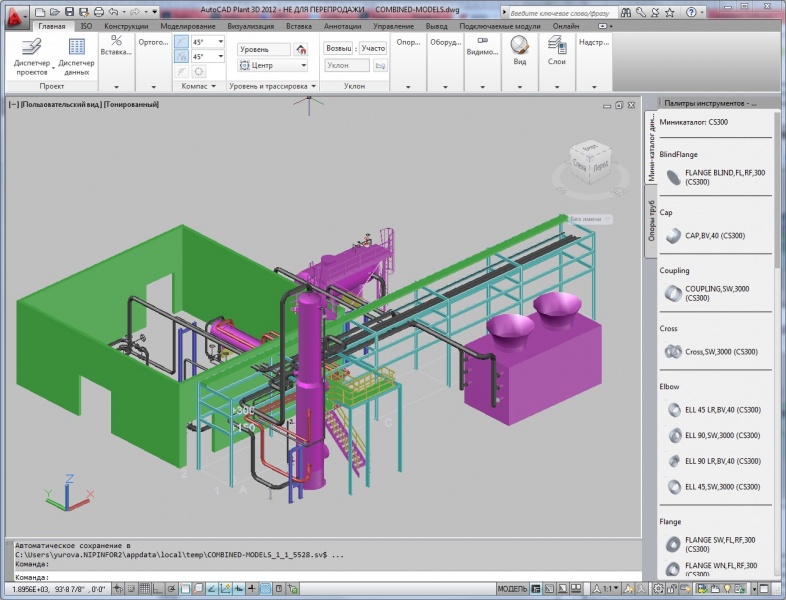Switch to the Моделирование ribbon tab
The image size is (786, 600).
[x=188, y=26]
